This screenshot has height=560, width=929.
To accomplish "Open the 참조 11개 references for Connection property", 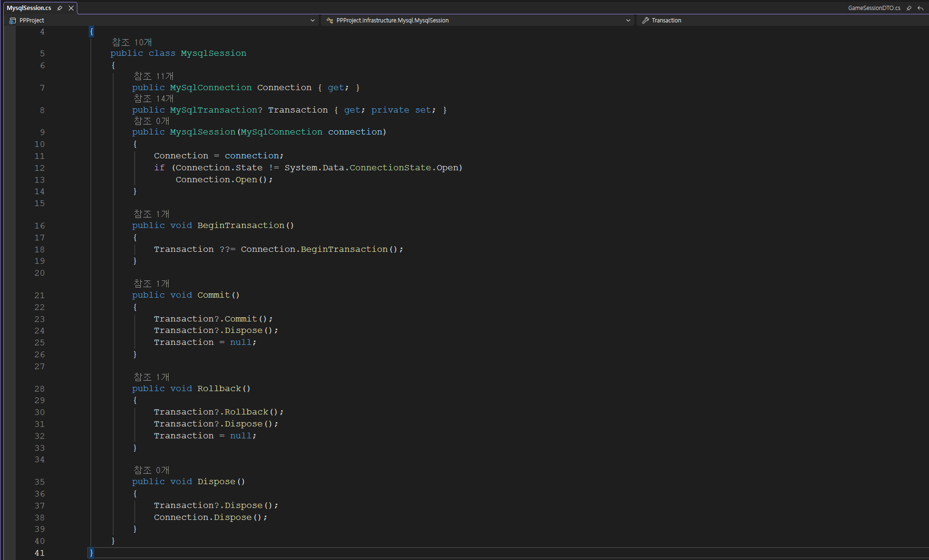I will 153,76.
